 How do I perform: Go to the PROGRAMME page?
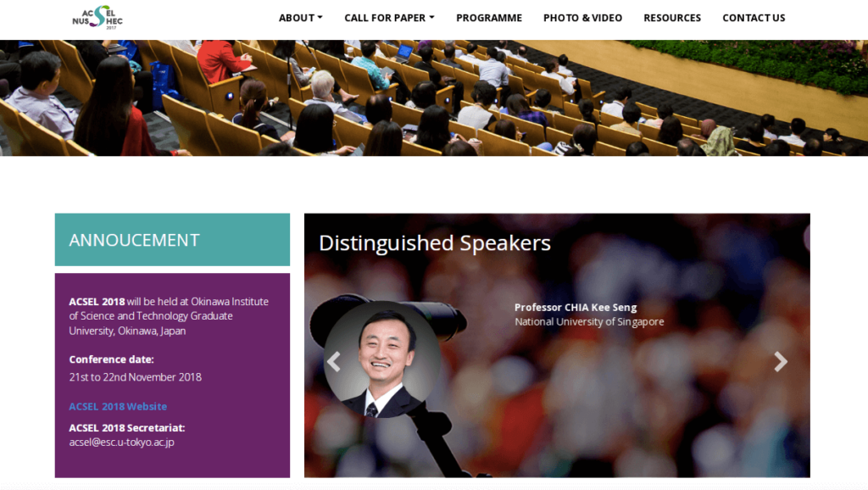tap(489, 18)
